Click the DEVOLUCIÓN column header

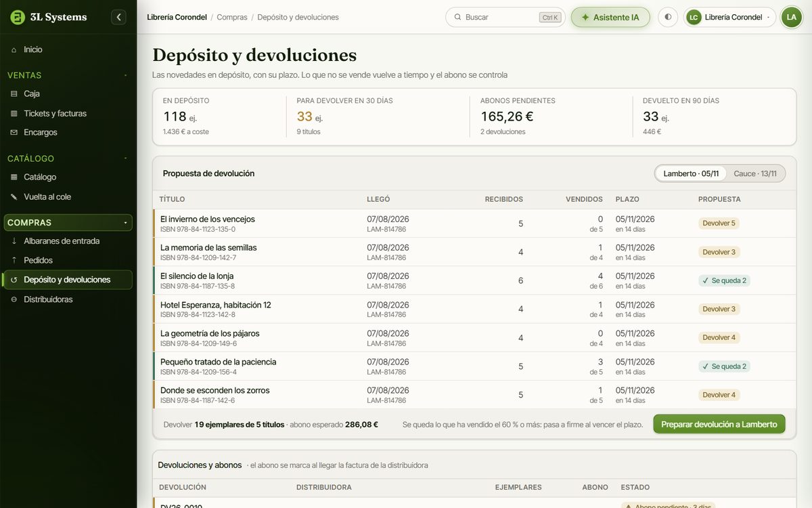183,487
